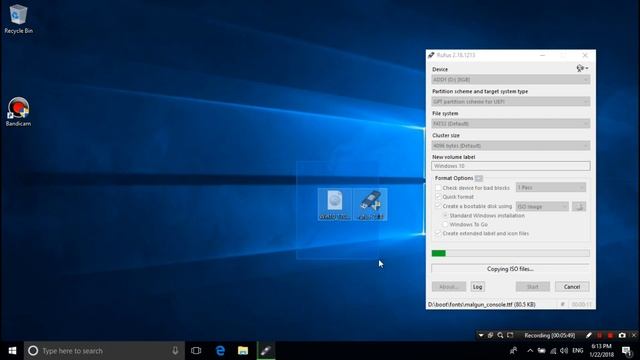Open the ISO Image type dropdown
Viewport: 640px width, 360px height.
(x=542, y=207)
